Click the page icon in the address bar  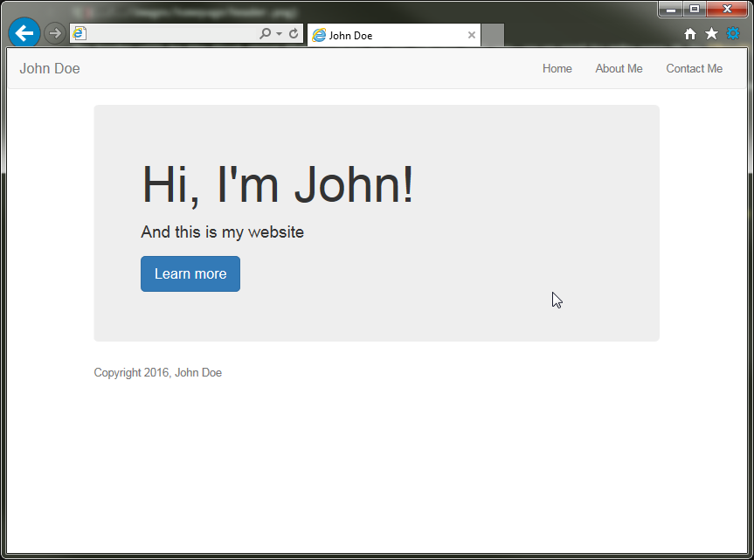pos(80,34)
